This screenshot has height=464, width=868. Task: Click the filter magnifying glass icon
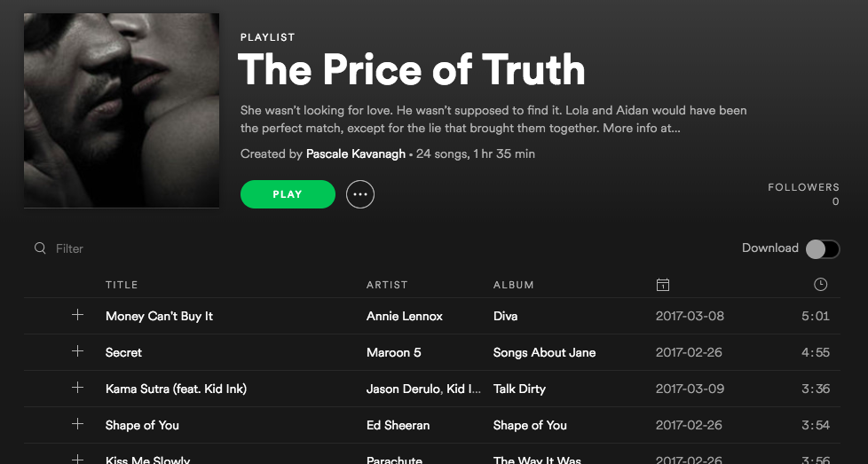(x=40, y=248)
